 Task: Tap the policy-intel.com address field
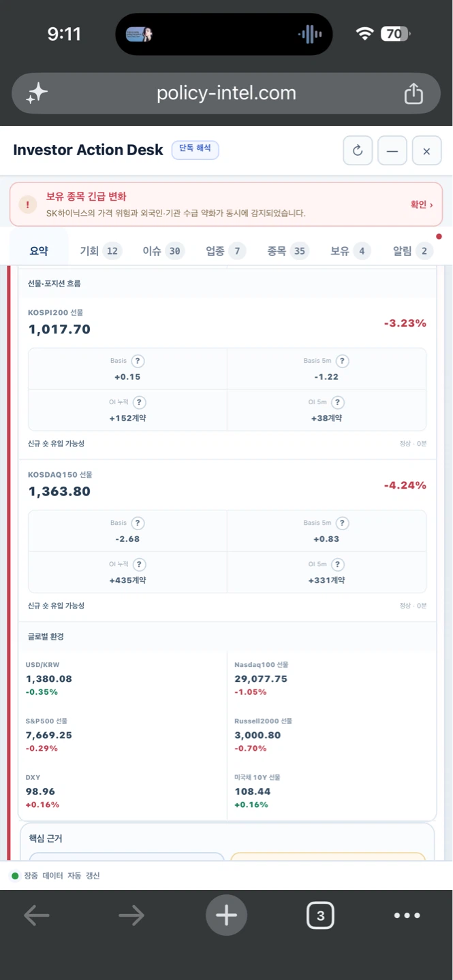[x=226, y=93]
